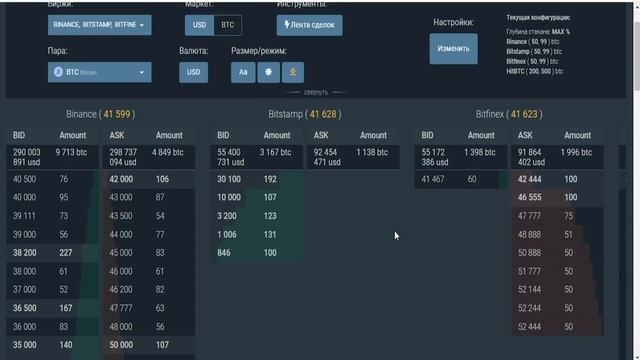640x360 pixels.
Task: Click Binance ask price 42 000
Action: click(121, 179)
